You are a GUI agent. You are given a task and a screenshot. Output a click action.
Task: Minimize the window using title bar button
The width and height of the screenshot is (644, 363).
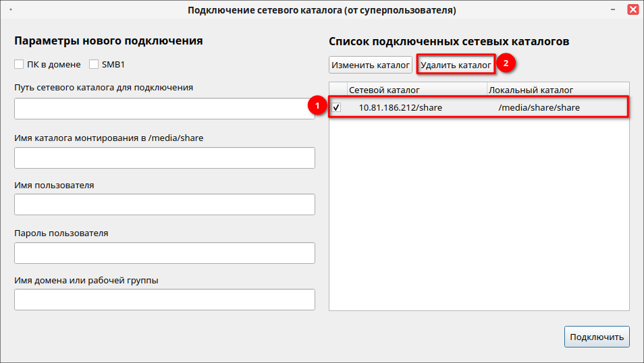tap(614, 10)
